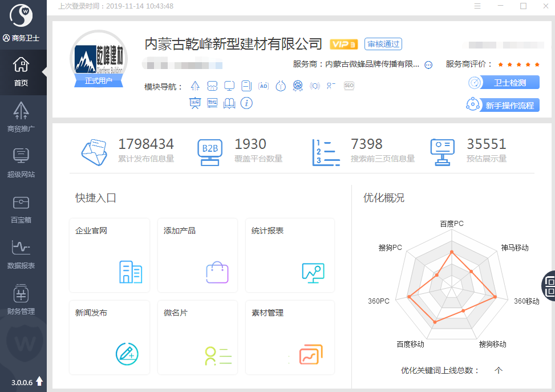Click the open book manual icon

click(229, 103)
